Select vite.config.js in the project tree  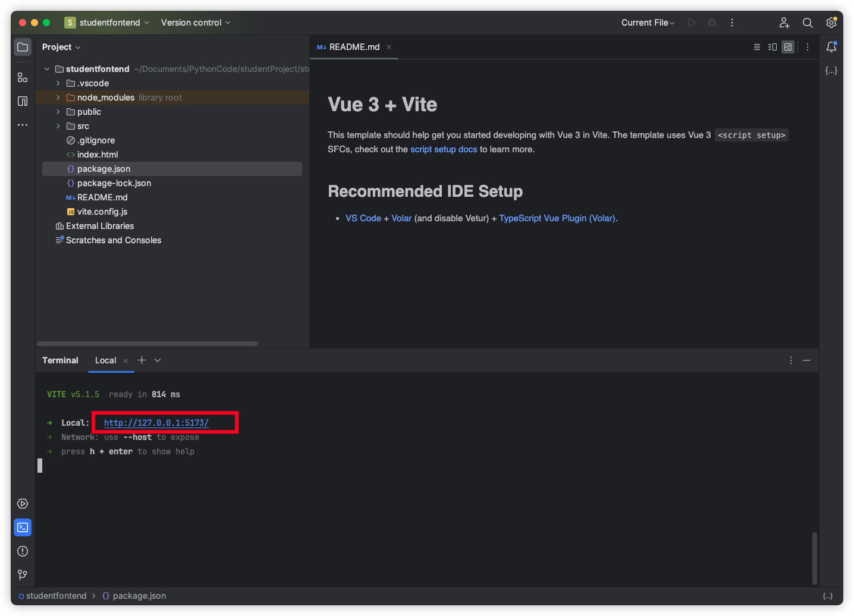click(x=102, y=212)
